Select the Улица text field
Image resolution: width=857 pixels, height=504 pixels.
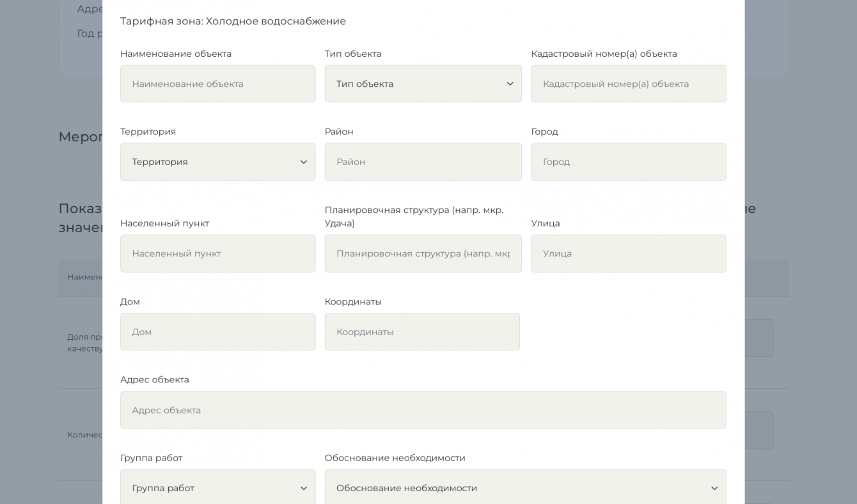pos(628,254)
